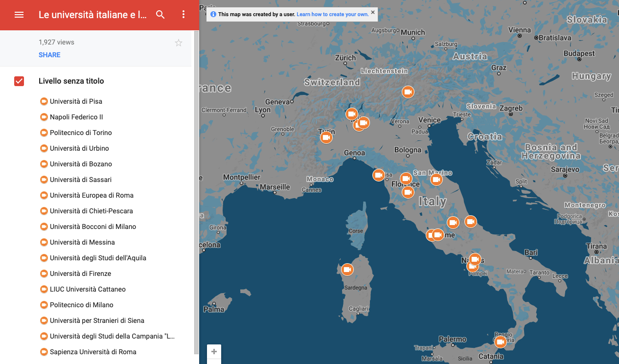This screenshot has height=364, width=619.
Task: Select 'Università per Stranieri di Siena' entry
Action: tap(97, 320)
